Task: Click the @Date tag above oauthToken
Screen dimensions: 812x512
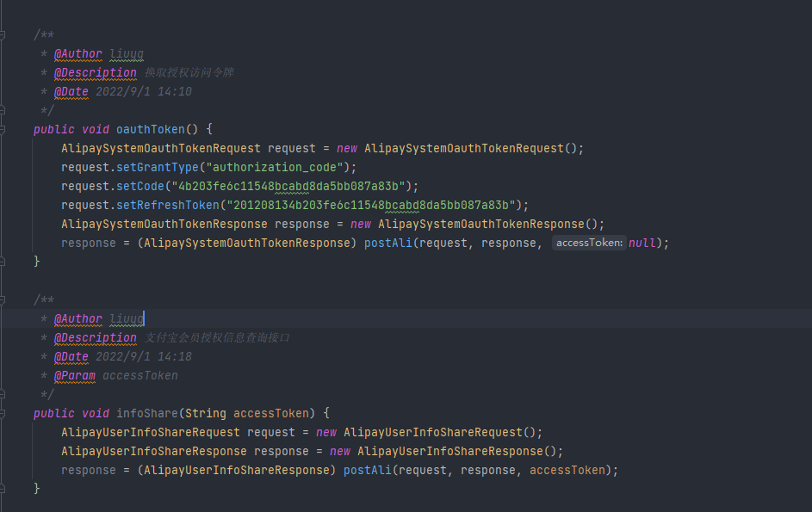Action: click(71, 91)
